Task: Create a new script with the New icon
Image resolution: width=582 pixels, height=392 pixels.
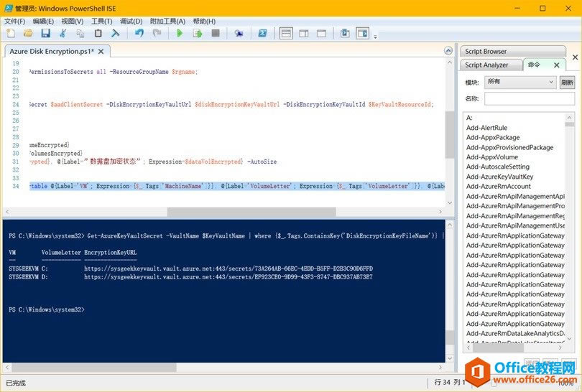Action: pyautogui.click(x=11, y=33)
